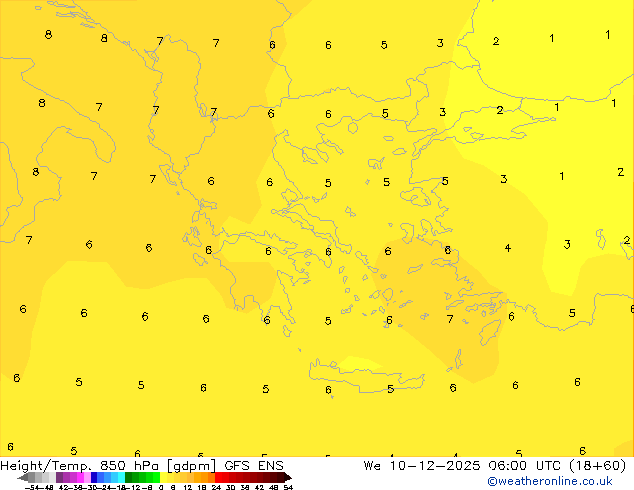Select the '0' legend scale value

pyautogui.click(x=161, y=487)
